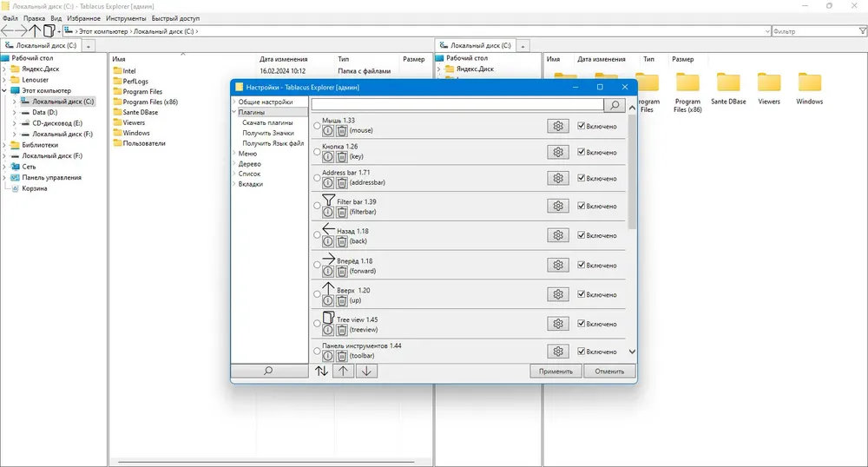Select the radio button for Tree view plugin
The width and height of the screenshot is (868, 467).
coord(317,324)
